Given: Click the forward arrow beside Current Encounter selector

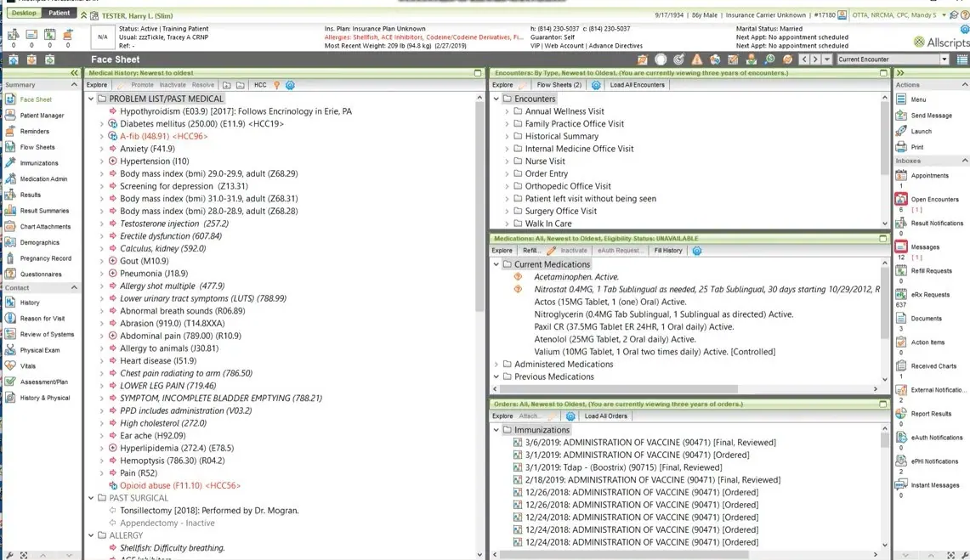Looking at the screenshot, I should [x=817, y=59].
